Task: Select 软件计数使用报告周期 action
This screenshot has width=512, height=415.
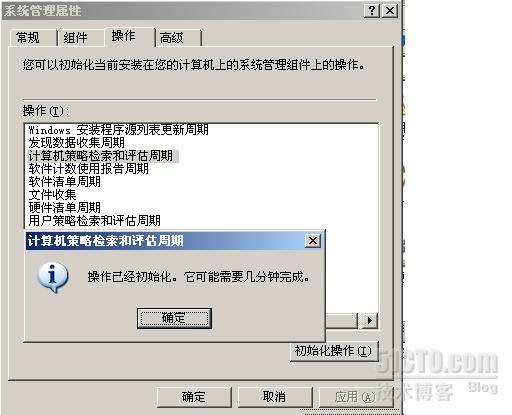Action: point(88,169)
